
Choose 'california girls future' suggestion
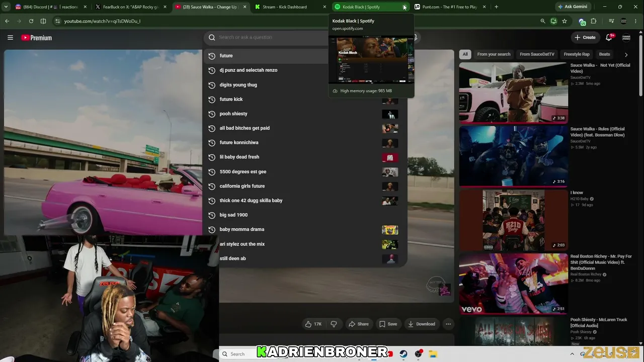pyautogui.click(x=305, y=186)
